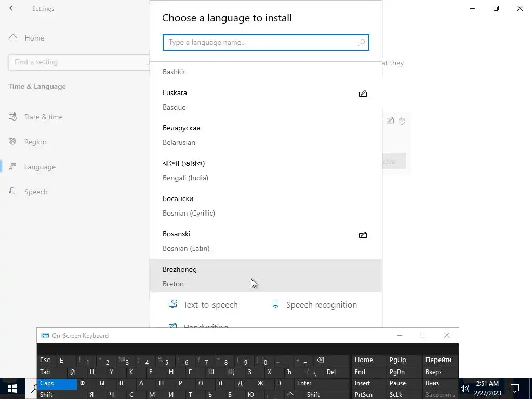
Task: Tap the Вниз key
Action: coord(441,383)
